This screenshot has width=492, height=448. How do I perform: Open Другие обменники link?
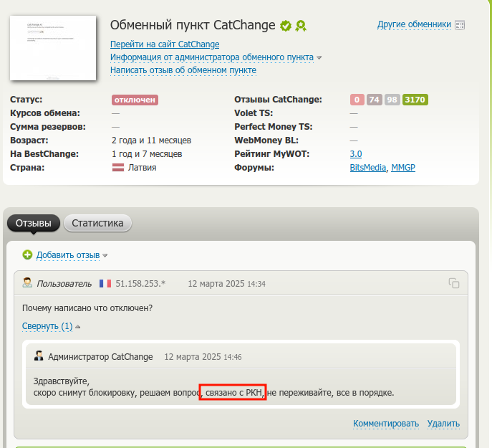tap(414, 24)
